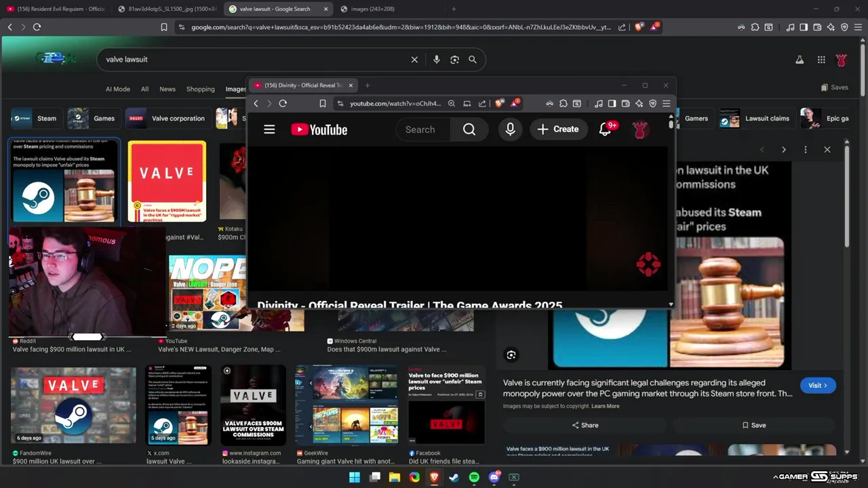Close the Divinity Official Reveal tab
Screen dimensions: 868x488
coord(351,85)
